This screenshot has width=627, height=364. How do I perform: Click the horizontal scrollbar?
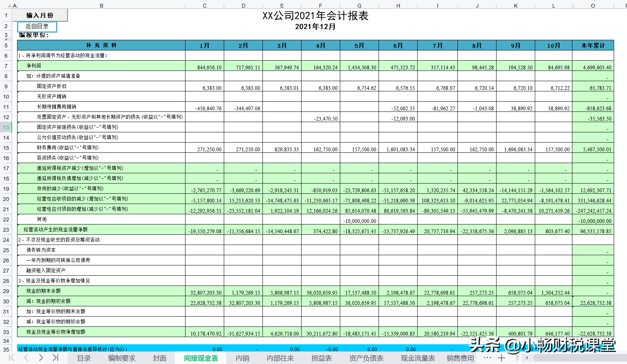[569, 358]
